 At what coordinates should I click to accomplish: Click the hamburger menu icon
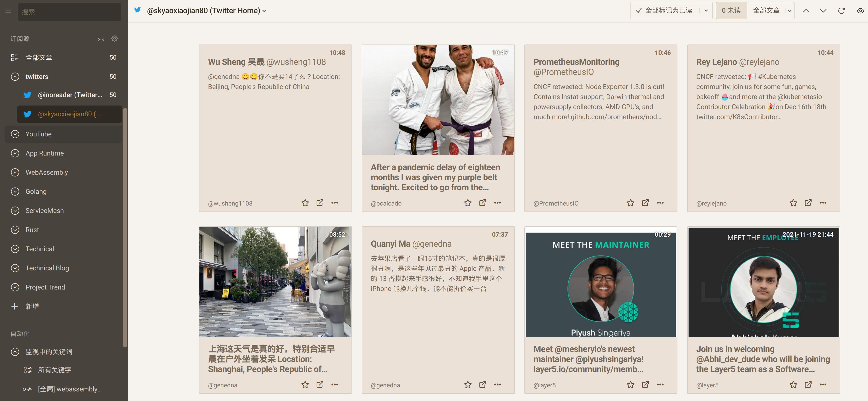click(8, 11)
